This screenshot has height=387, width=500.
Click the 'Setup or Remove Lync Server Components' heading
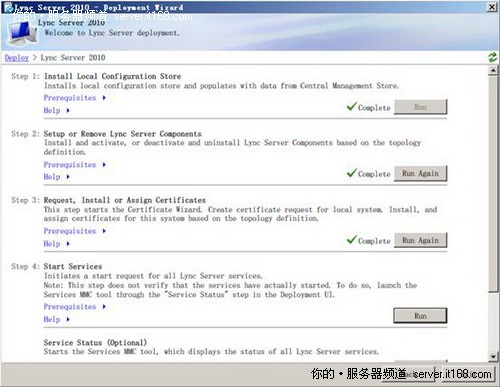123,134
